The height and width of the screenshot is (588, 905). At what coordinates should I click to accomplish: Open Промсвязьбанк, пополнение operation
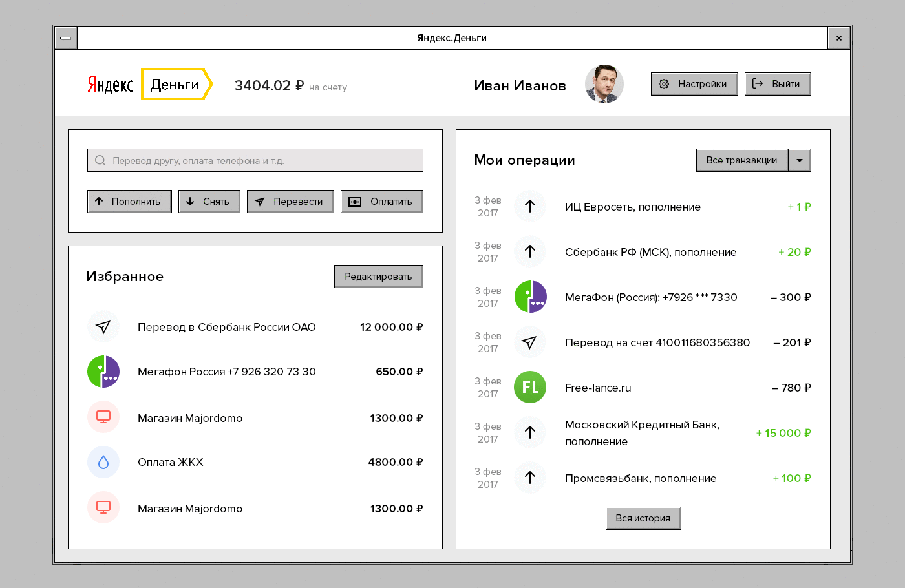641,478
